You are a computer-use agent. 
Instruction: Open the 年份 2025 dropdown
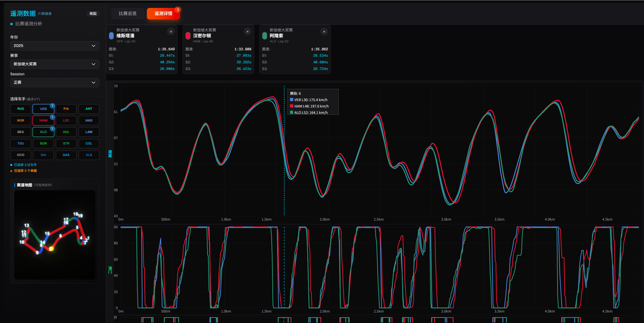click(x=54, y=46)
